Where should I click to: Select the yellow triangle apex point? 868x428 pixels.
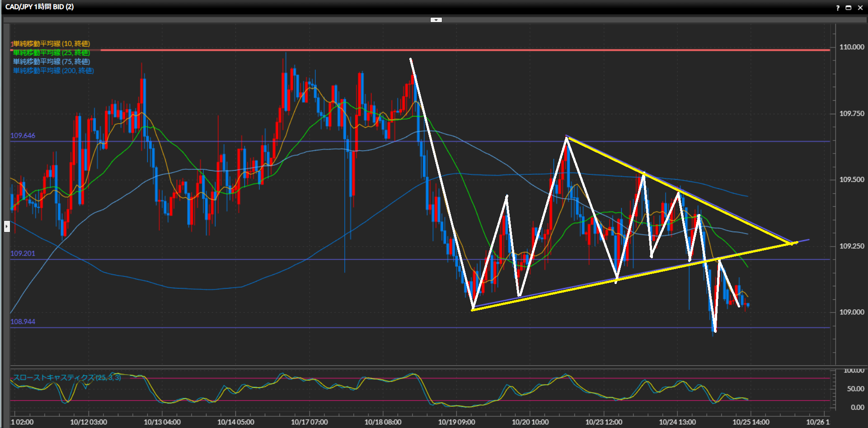pos(792,243)
